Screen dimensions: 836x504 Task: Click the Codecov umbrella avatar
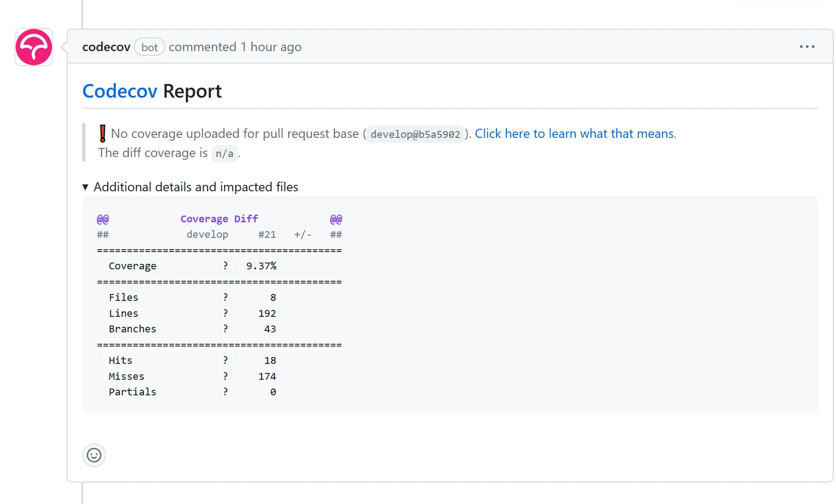point(34,47)
